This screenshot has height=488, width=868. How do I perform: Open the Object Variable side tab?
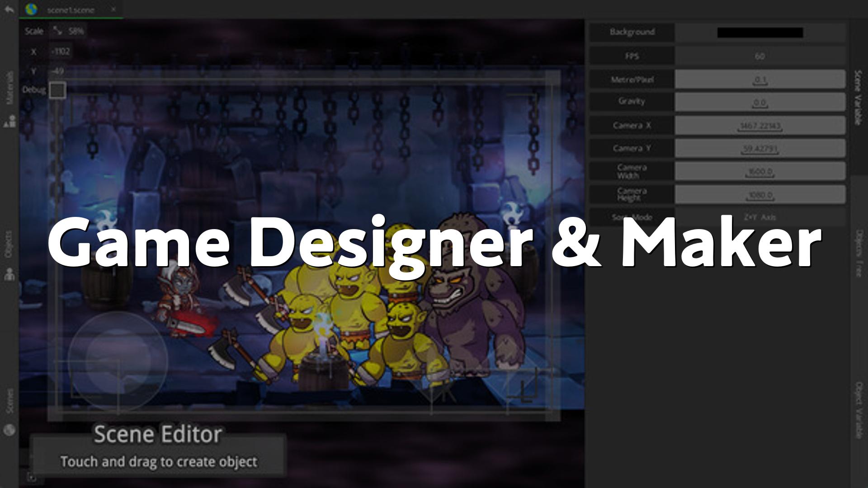point(858,410)
